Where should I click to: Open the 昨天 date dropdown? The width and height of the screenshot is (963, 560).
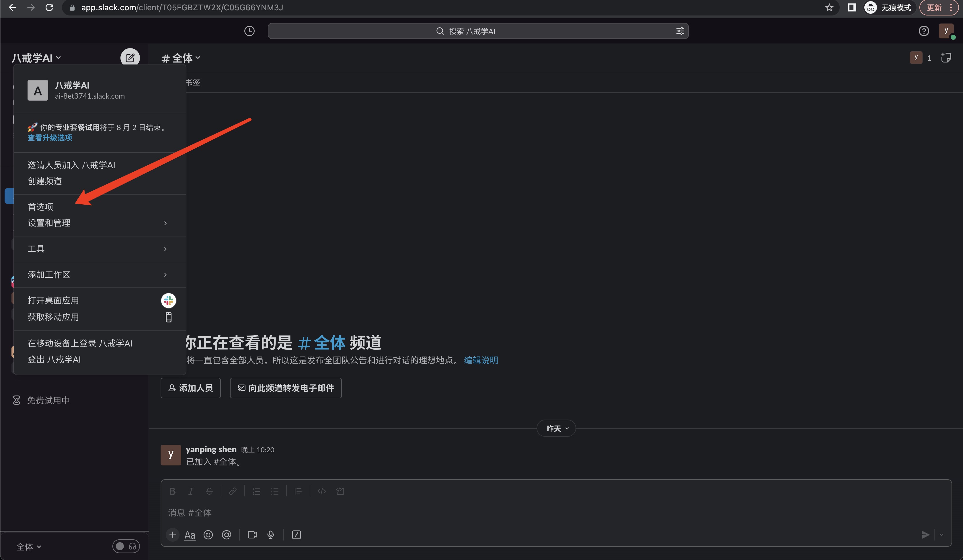pos(556,428)
